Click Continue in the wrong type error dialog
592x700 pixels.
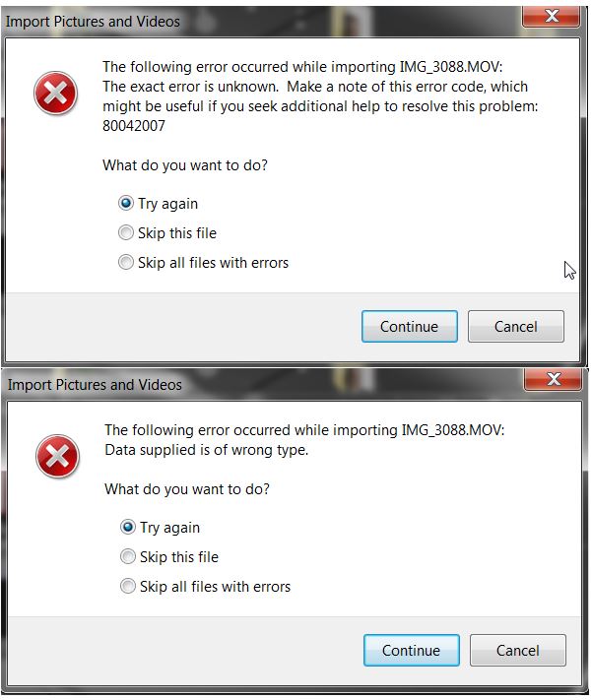(x=411, y=651)
